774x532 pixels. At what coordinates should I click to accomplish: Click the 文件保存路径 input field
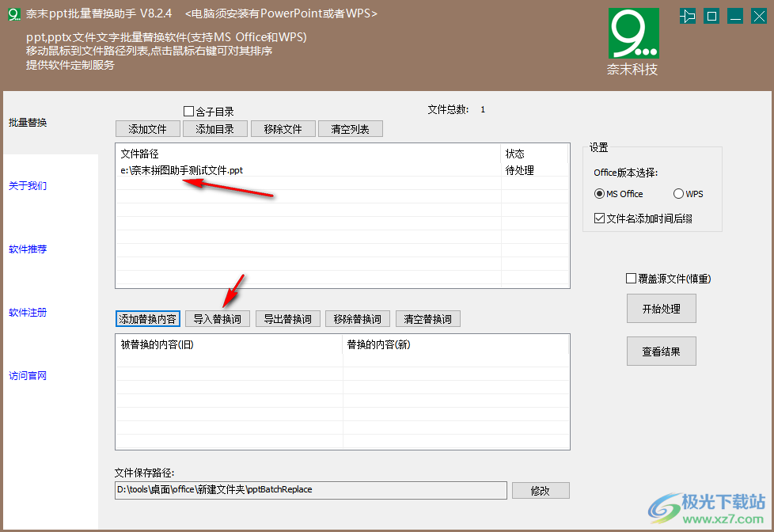(x=311, y=490)
